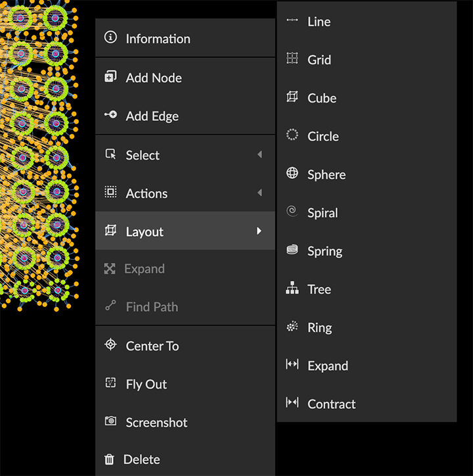The image size is (473, 476).
Task: Click the Add Node plus icon
Action: click(110, 78)
